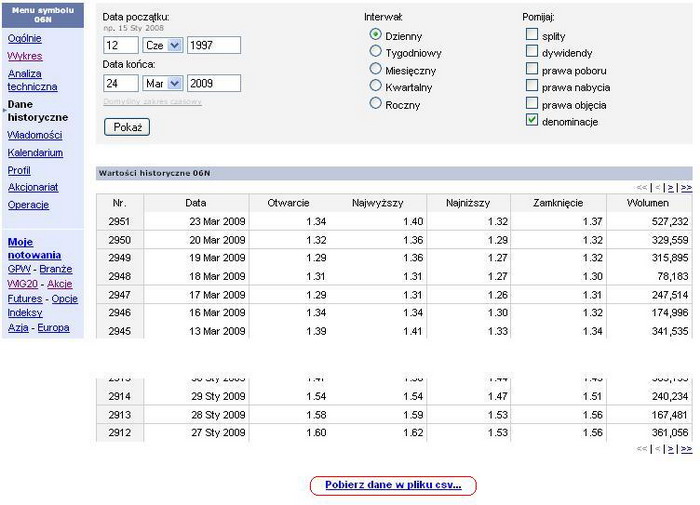Open the Akcjonariat sidebar link
The height and width of the screenshot is (505, 700).
pos(33,187)
